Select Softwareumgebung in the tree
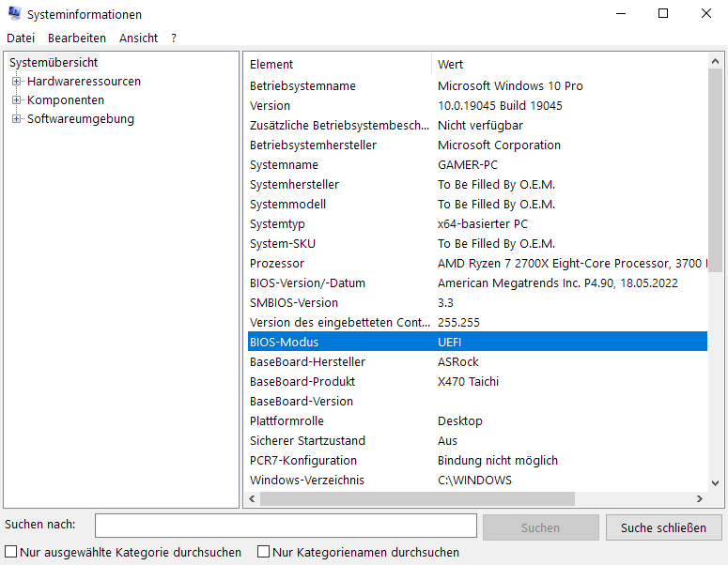Screen dimensions: 728x565 81,119
